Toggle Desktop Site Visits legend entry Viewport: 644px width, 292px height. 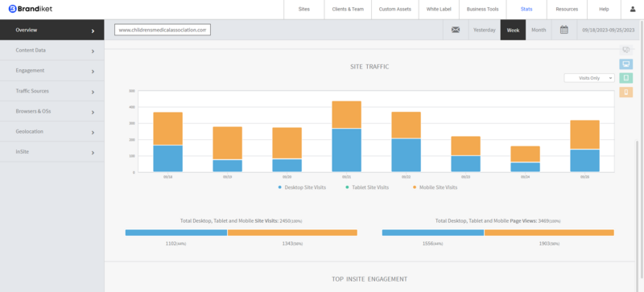303,187
